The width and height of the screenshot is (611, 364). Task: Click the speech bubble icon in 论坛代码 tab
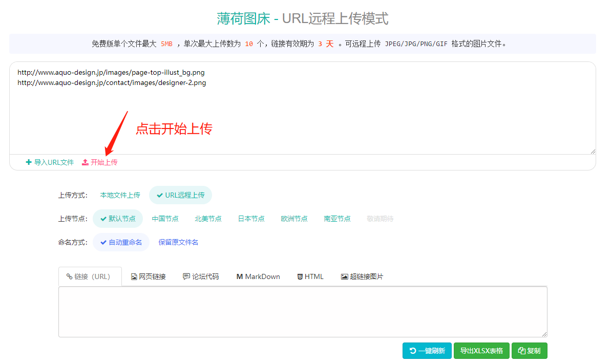click(x=186, y=276)
